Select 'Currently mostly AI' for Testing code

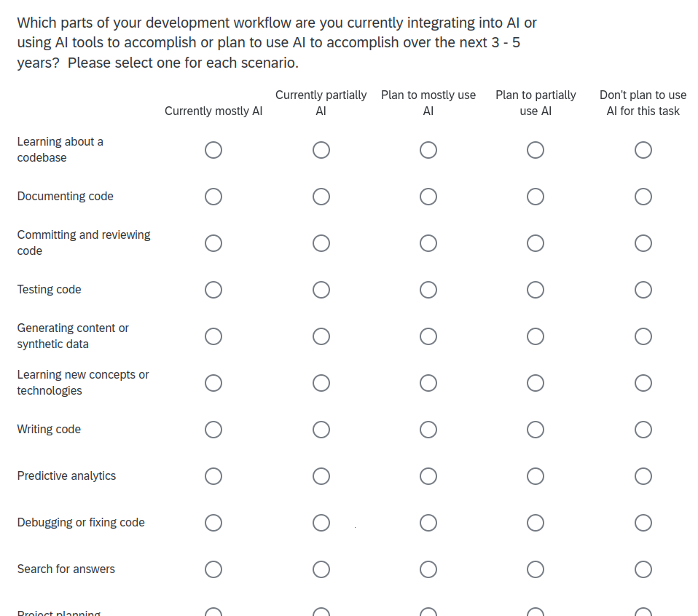coord(213,290)
